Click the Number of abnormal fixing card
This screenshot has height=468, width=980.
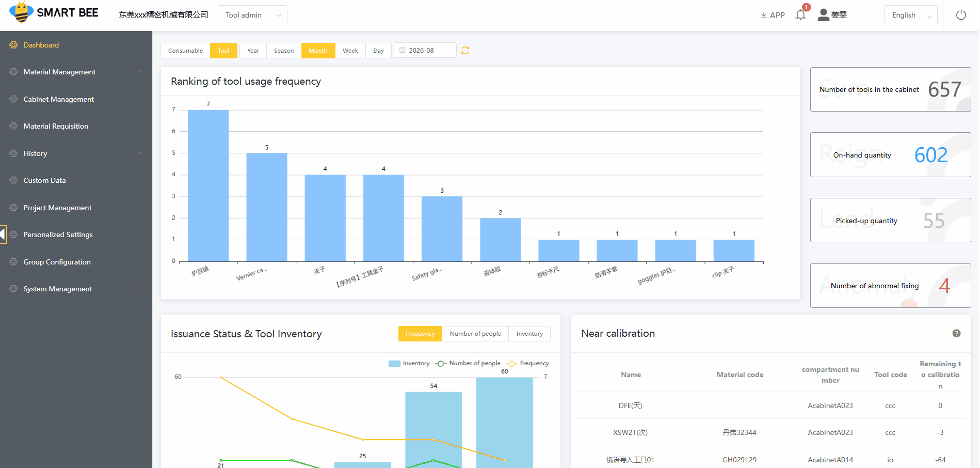coord(890,286)
